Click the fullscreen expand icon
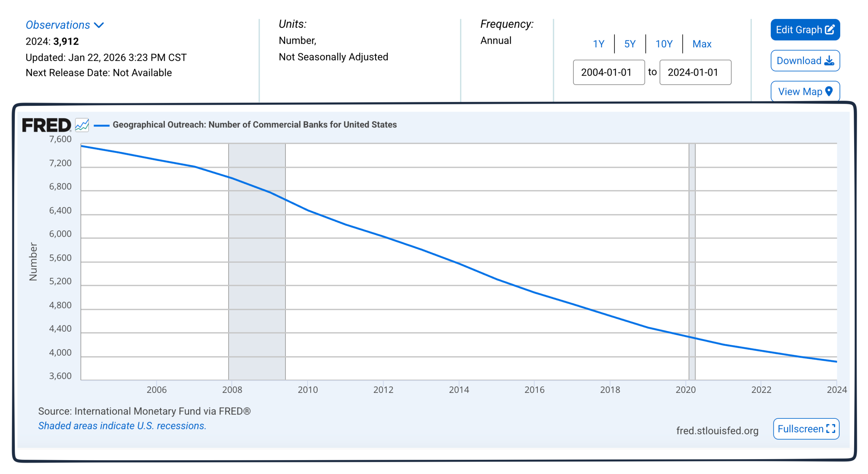Image resolution: width=868 pixels, height=474 pixels. [x=831, y=429]
